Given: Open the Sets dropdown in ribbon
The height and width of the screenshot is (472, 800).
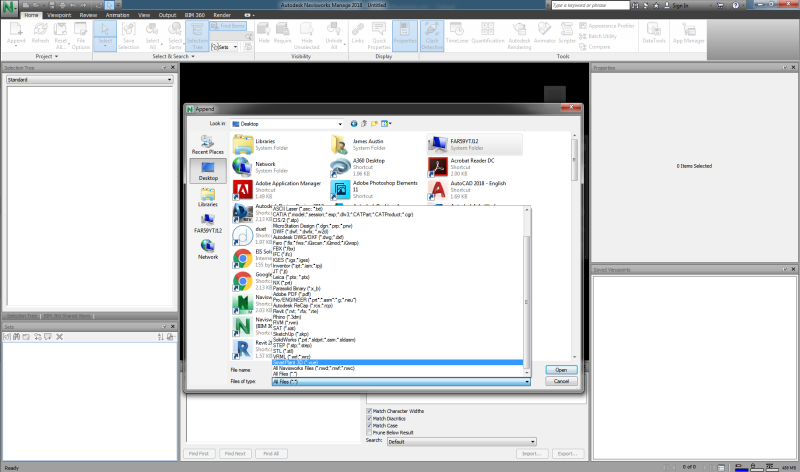Looking at the screenshot, I should 224,47.
